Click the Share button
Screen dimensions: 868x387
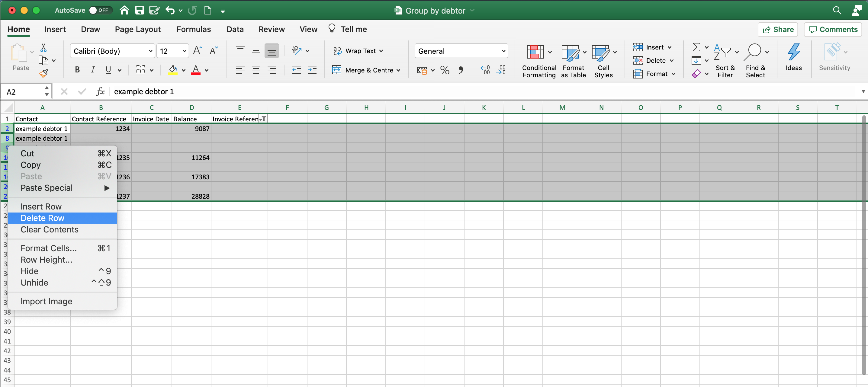[778, 30]
